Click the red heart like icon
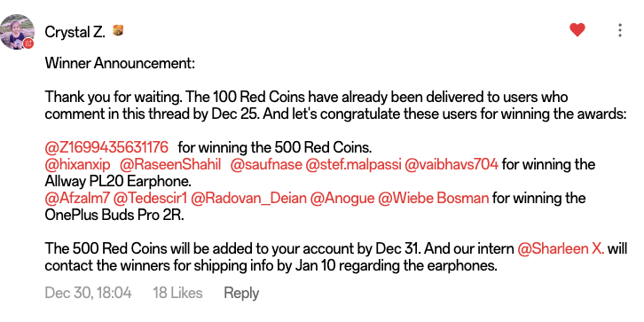This screenshot has height=322, width=644. [x=577, y=30]
